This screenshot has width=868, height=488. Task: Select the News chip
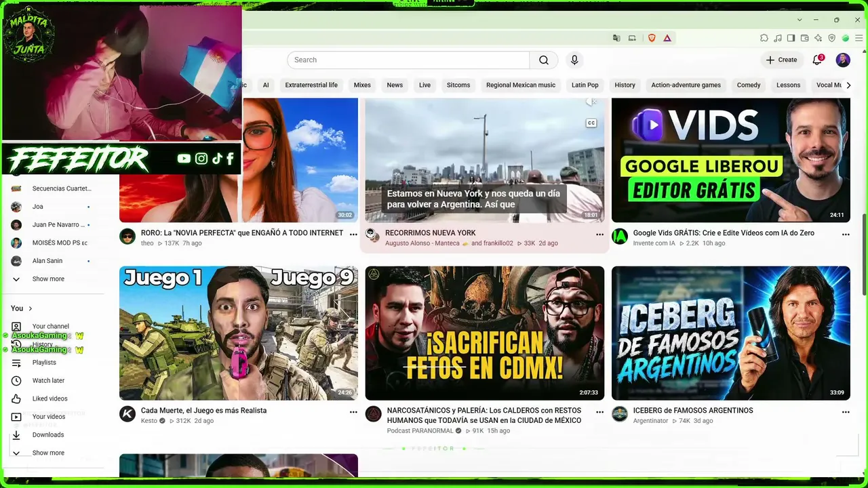pos(395,85)
